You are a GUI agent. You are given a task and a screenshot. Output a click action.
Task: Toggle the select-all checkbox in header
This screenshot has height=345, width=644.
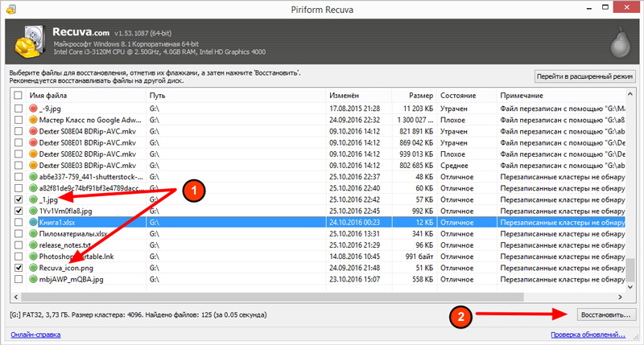pyautogui.click(x=18, y=95)
